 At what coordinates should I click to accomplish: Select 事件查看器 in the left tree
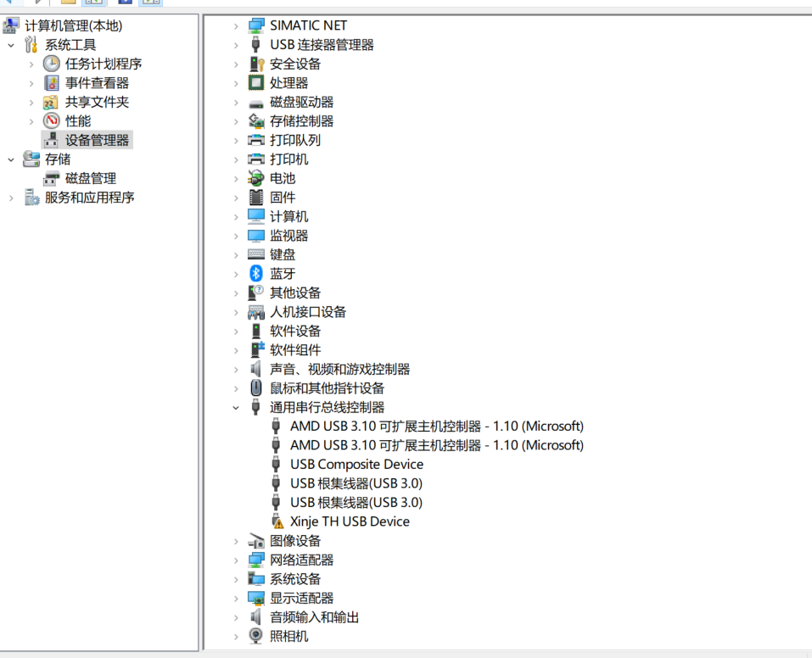pos(97,82)
